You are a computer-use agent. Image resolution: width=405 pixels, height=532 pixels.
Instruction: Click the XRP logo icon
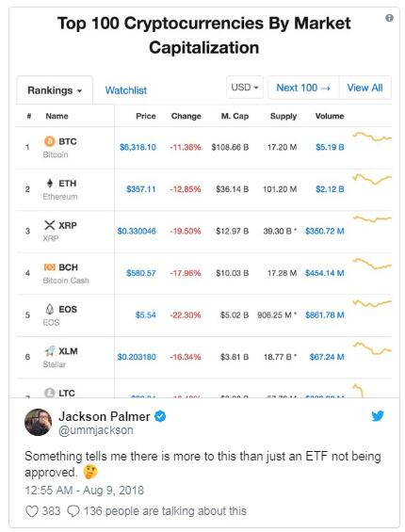pyautogui.click(x=50, y=225)
